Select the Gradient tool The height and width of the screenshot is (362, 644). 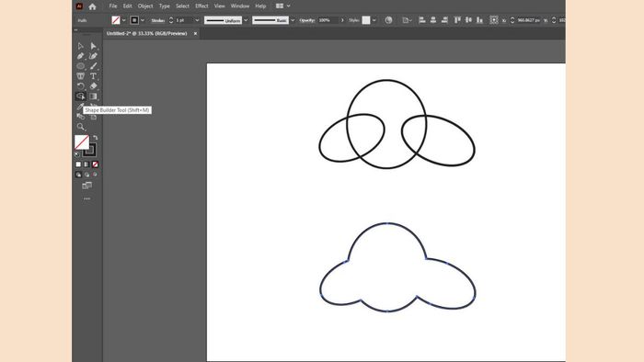[93, 96]
